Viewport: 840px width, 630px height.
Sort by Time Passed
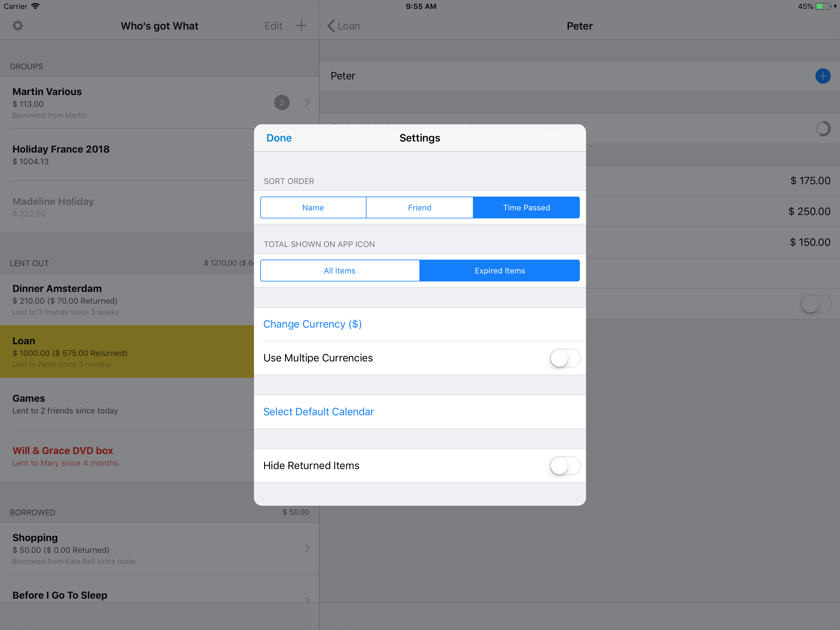pyautogui.click(x=526, y=207)
